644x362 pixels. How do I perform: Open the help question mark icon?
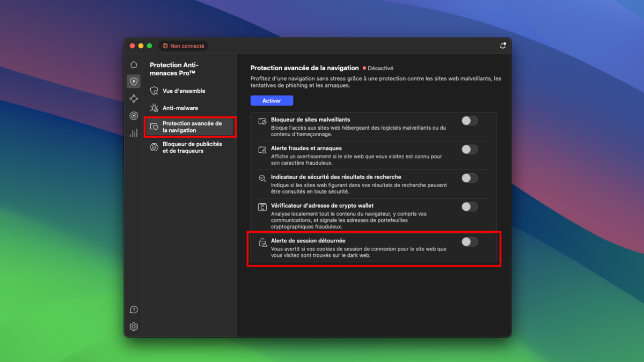click(x=134, y=309)
